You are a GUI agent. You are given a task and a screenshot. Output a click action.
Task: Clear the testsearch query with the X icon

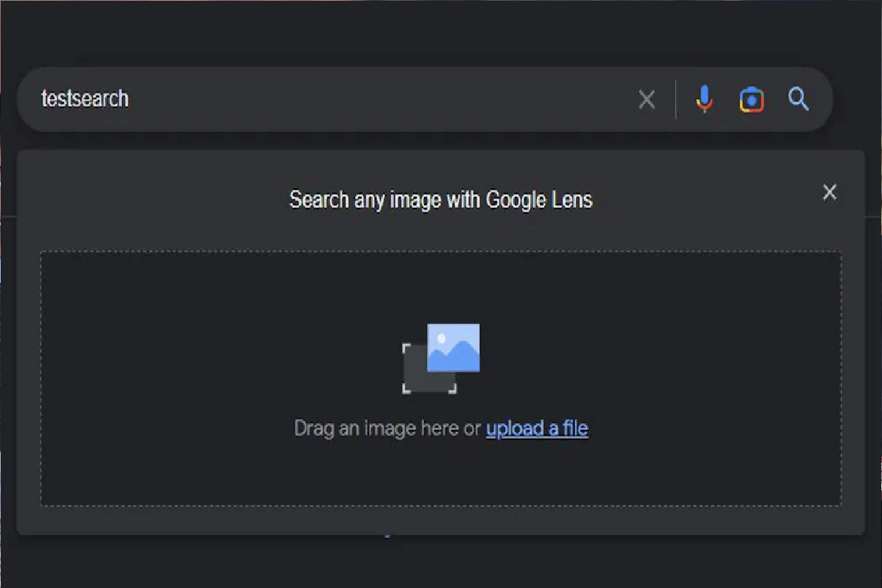pos(647,99)
